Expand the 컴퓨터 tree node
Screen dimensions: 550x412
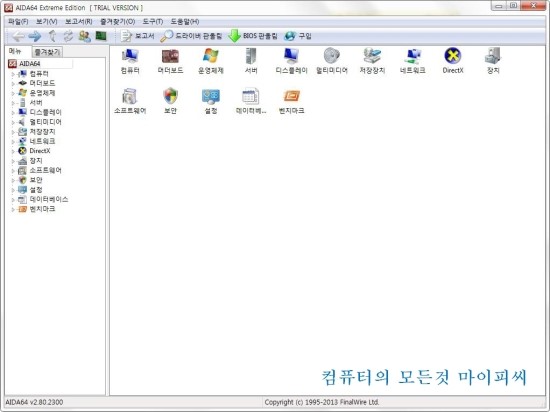(x=13, y=74)
